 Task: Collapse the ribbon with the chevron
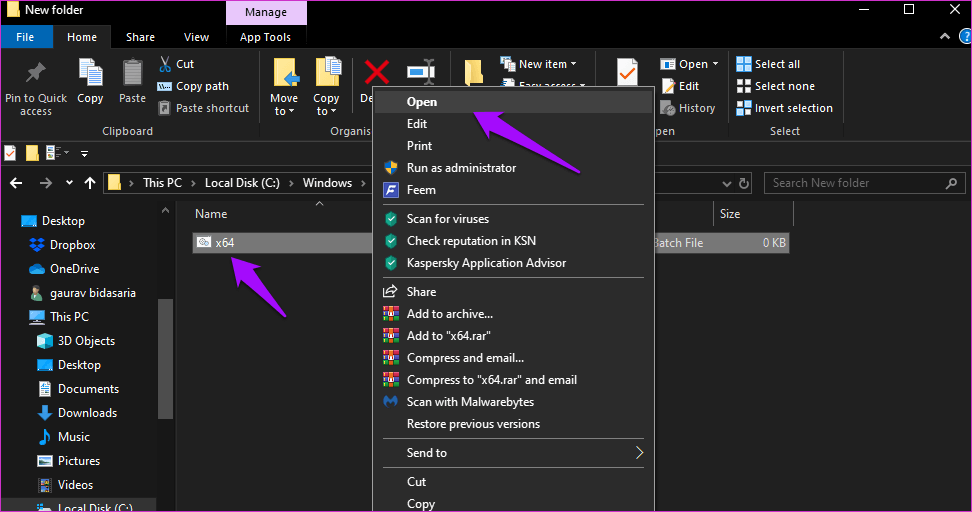(945, 37)
